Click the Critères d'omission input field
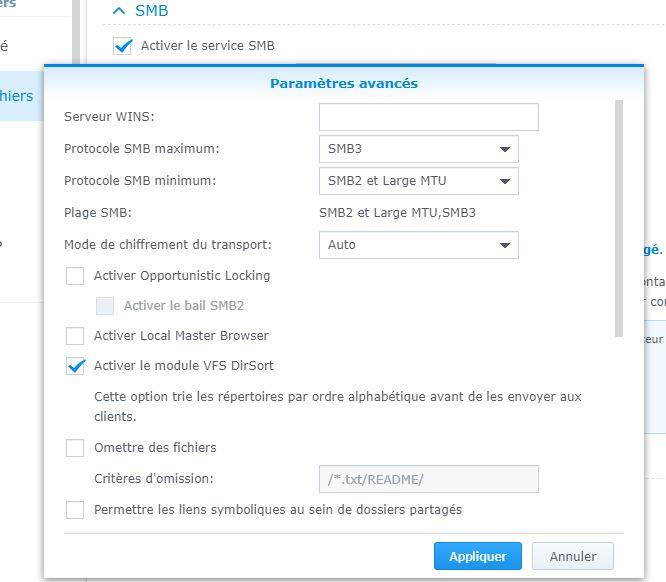 428,479
